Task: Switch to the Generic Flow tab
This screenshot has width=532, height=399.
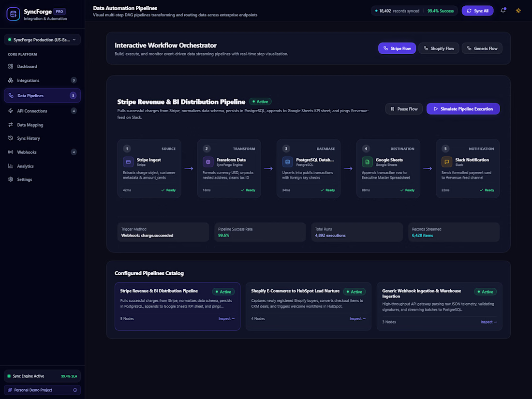Action: (x=482, y=48)
